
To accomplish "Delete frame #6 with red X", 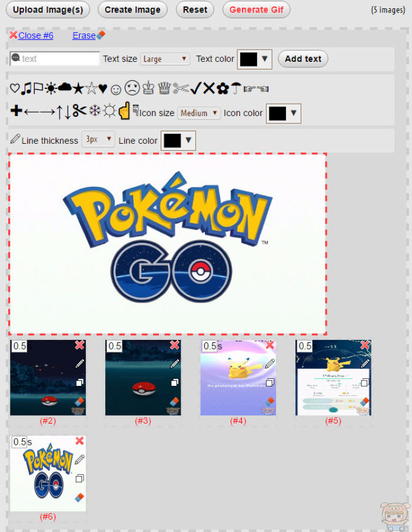I will (x=79, y=441).
